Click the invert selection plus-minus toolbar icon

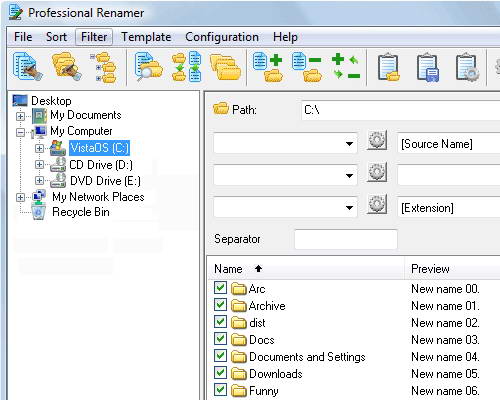[x=346, y=67]
